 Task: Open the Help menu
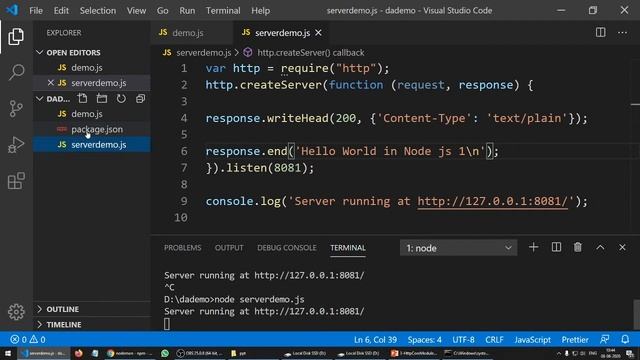click(x=260, y=10)
